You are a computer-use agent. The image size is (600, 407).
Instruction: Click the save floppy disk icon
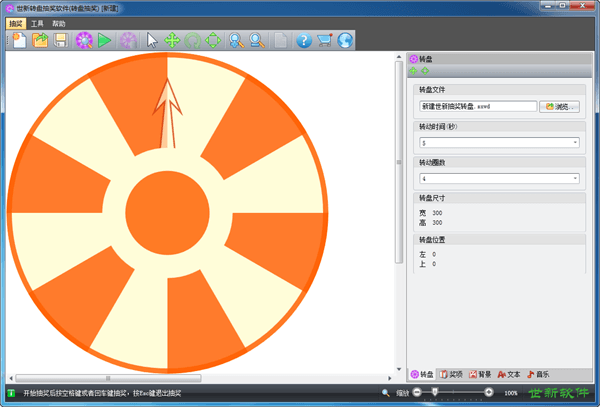60,40
